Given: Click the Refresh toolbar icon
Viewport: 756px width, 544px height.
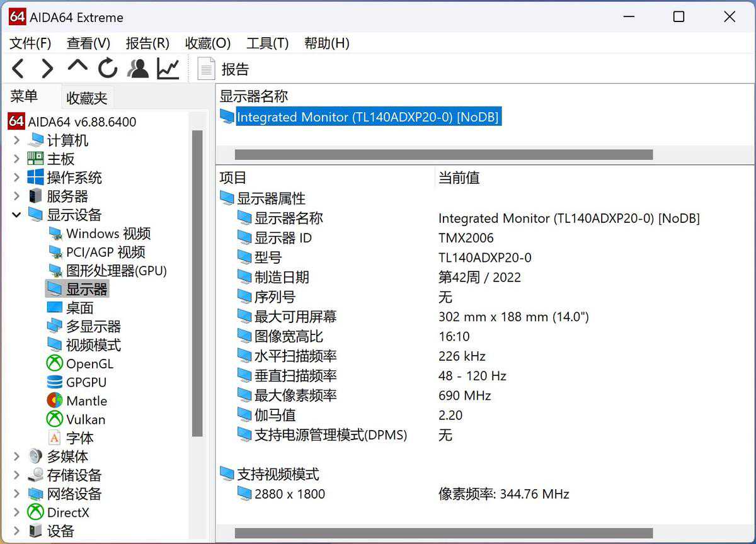Looking at the screenshot, I should [108, 68].
